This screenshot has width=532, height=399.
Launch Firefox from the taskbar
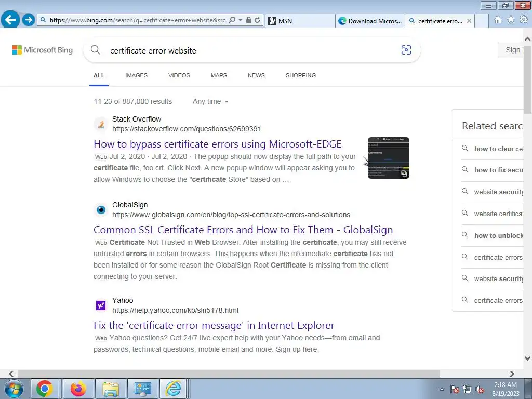[78, 389]
